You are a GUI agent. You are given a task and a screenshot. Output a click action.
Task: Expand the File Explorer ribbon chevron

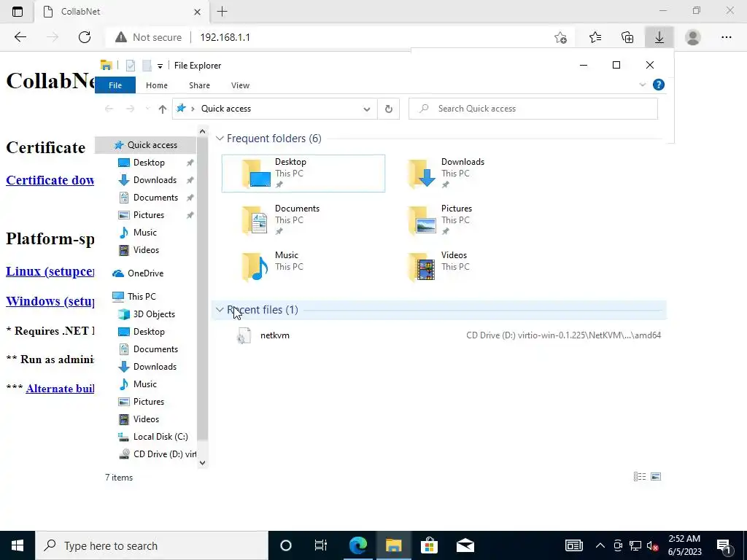pos(642,85)
